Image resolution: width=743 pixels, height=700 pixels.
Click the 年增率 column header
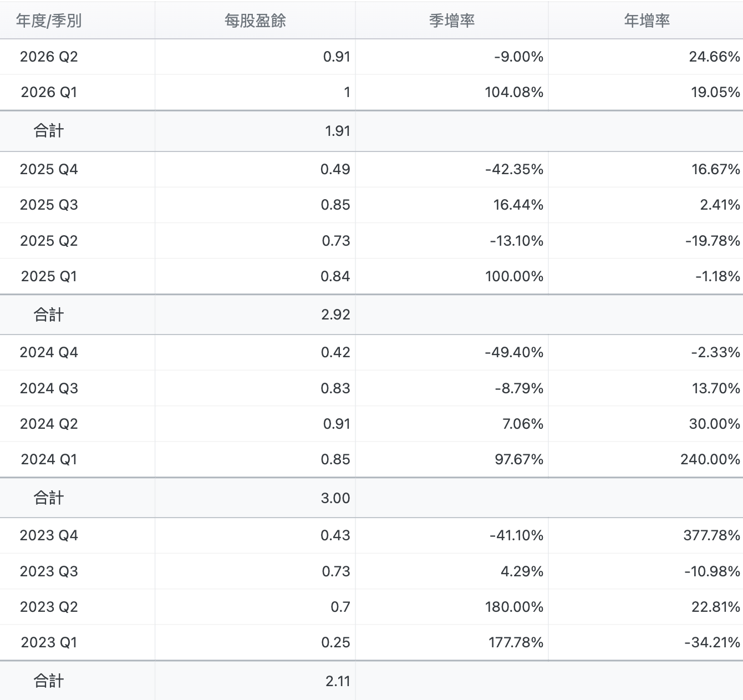point(647,21)
